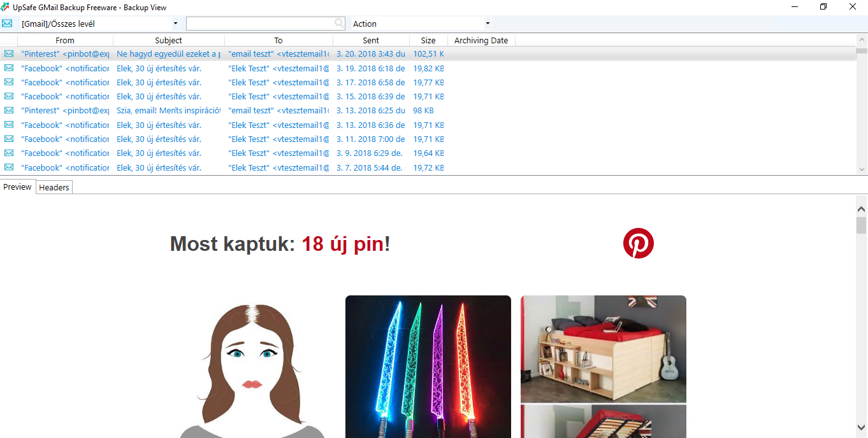Sort emails by the Sent column header
Viewport: 868px width, 438px height.
coord(371,40)
